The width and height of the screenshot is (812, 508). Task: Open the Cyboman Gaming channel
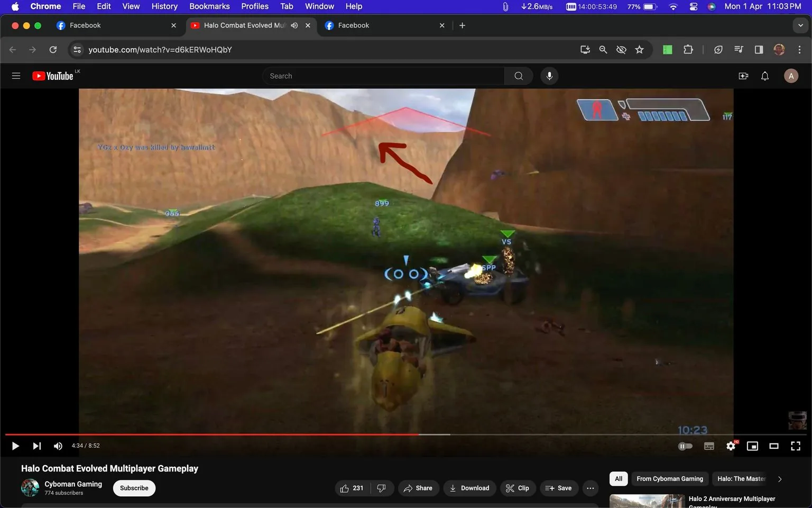pyautogui.click(x=73, y=484)
